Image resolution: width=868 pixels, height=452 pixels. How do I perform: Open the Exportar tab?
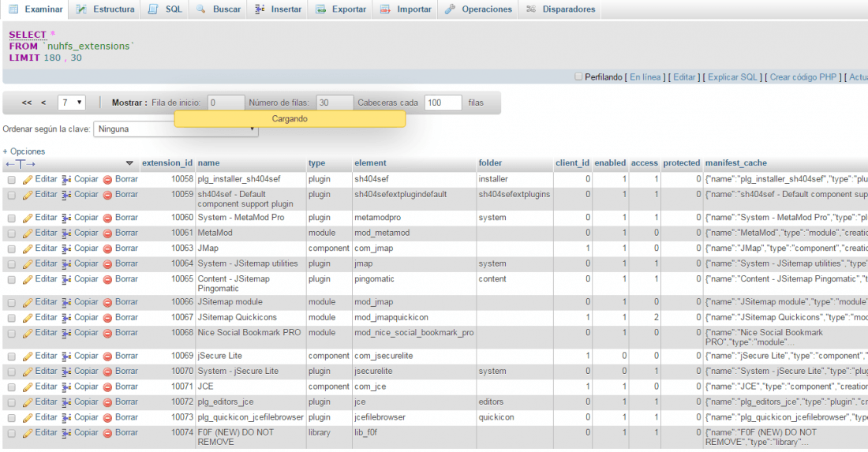click(x=340, y=9)
